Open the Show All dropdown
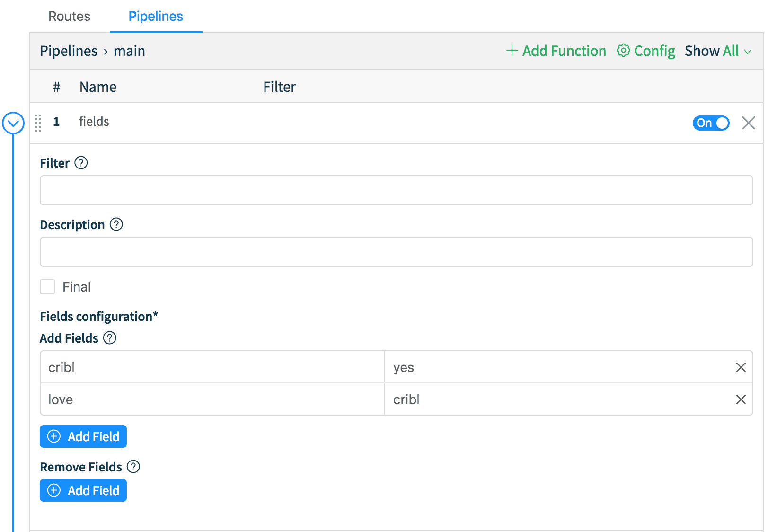777x532 pixels. [x=717, y=51]
